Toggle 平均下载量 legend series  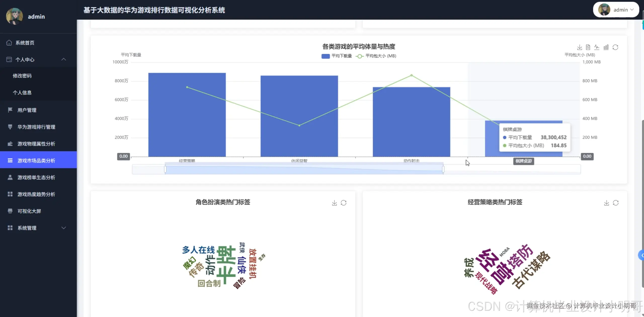337,56
